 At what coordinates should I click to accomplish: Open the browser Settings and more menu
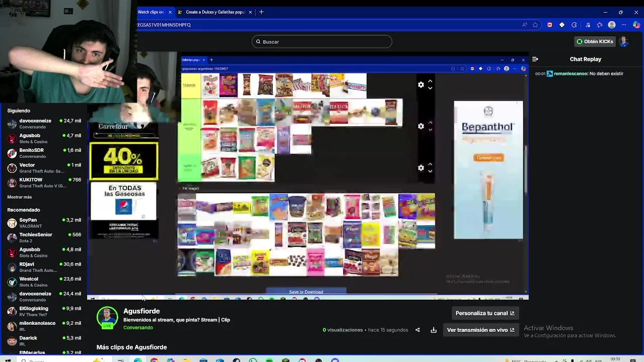click(x=625, y=25)
